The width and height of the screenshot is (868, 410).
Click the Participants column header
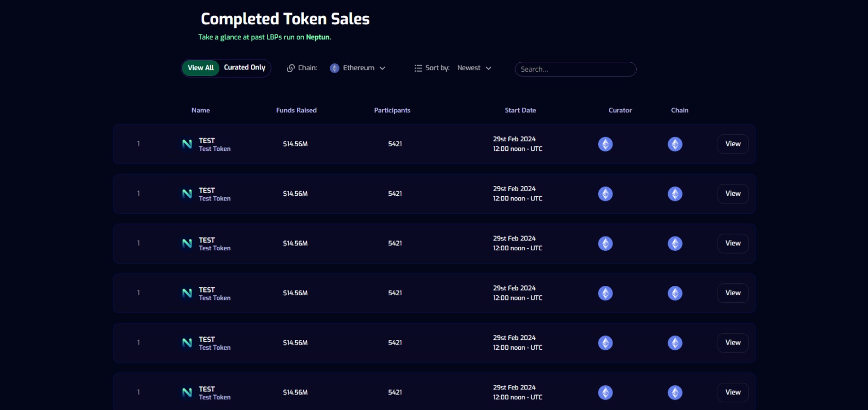coord(392,110)
